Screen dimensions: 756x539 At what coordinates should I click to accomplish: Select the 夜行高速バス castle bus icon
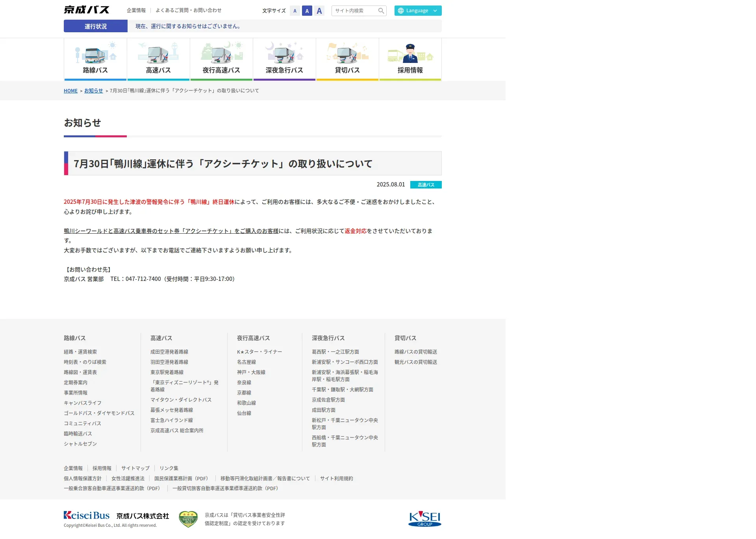click(x=221, y=59)
